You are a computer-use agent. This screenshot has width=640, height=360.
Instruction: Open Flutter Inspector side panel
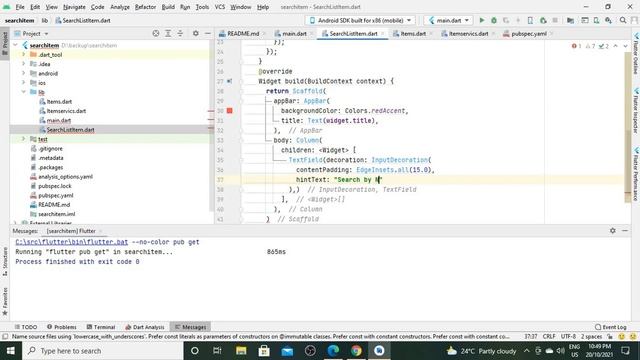click(x=636, y=111)
